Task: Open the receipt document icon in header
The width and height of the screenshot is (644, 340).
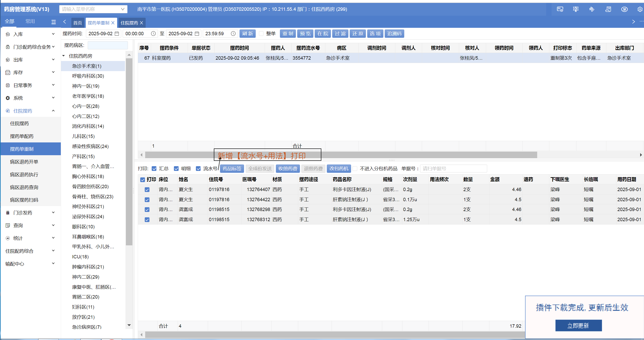Action: (608, 9)
